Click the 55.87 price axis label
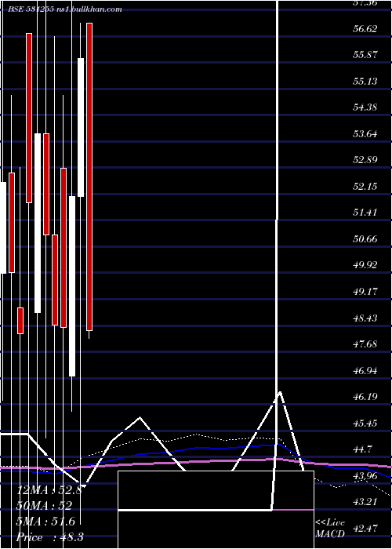The width and height of the screenshot is (392, 549). coord(365,55)
